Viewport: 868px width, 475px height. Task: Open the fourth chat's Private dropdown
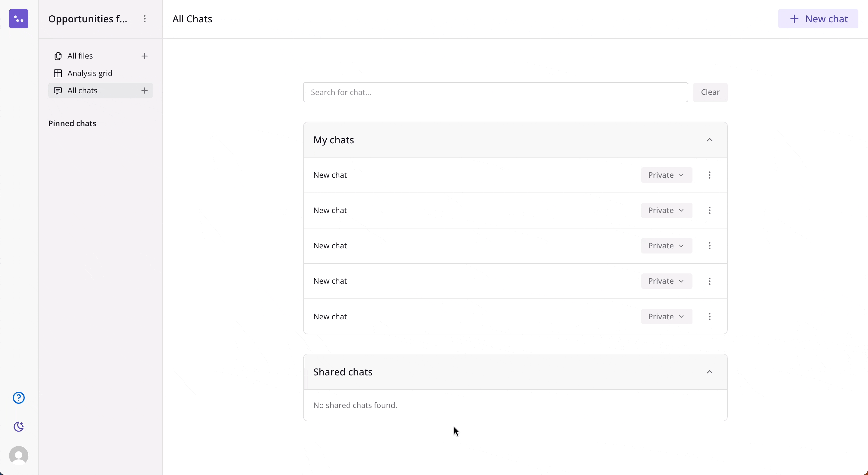pos(666,281)
